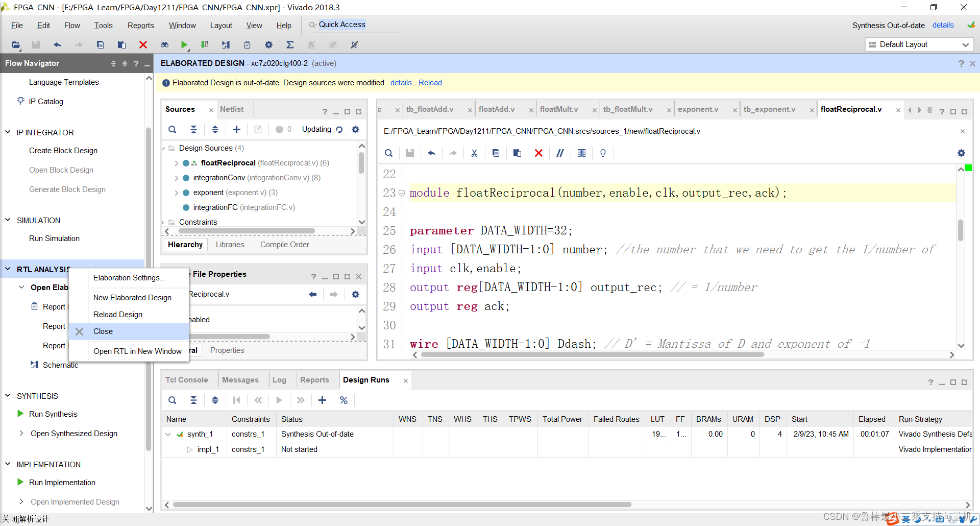Image resolution: width=980 pixels, height=526 pixels.
Task: Collapse the IP INTEGRATOR section
Action: [8, 132]
